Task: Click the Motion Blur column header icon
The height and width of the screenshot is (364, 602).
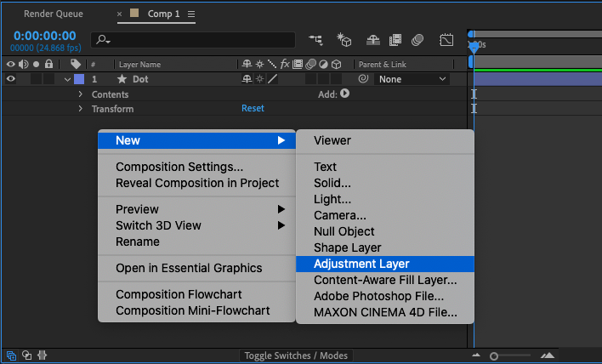Action: [310, 64]
